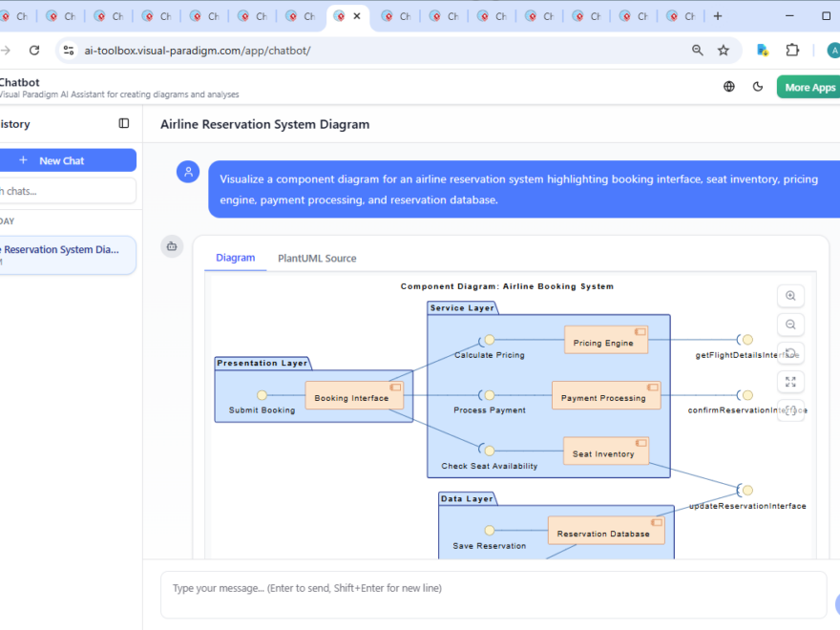Click the bot avatar icon above the diagram
The width and height of the screenshot is (840, 630).
click(x=172, y=246)
